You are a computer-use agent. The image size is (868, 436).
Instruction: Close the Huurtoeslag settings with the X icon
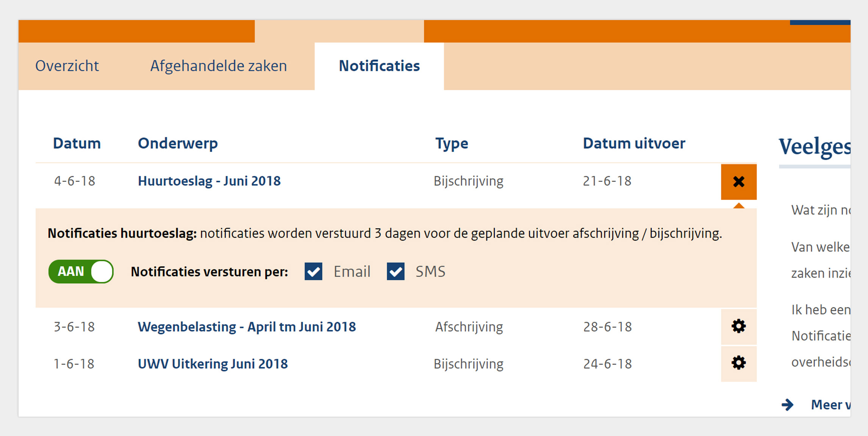click(x=738, y=182)
